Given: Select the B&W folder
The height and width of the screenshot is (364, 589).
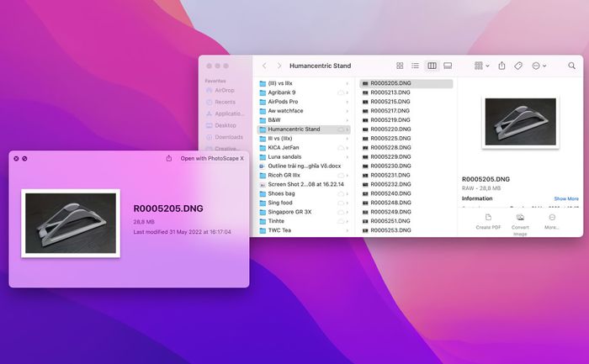Looking at the screenshot, I should [304, 120].
